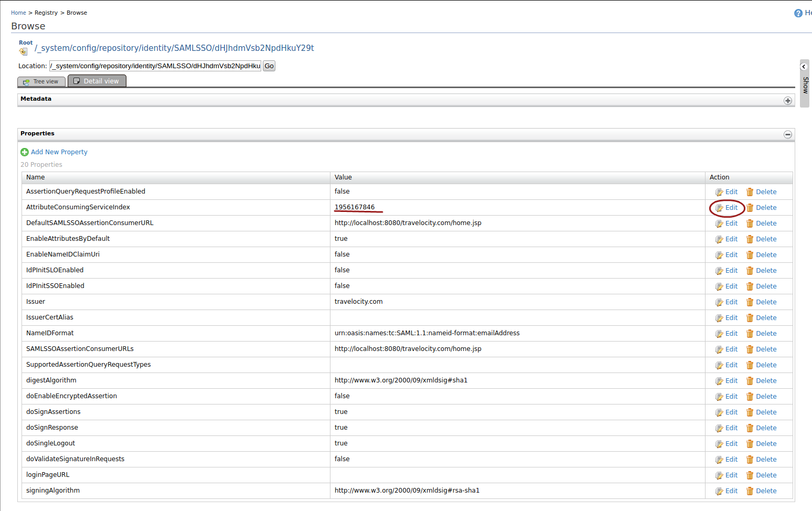Click the 20 Properties count text
Screen dimensions: 812x511
(x=41, y=165)
